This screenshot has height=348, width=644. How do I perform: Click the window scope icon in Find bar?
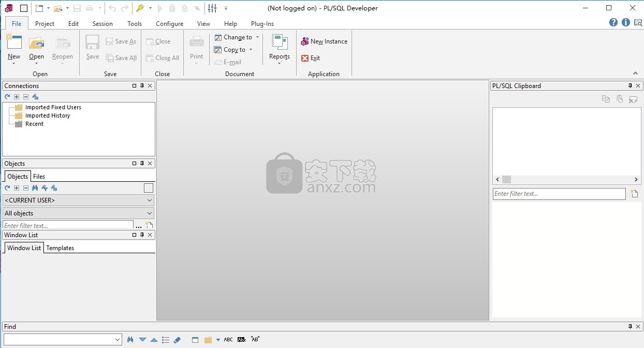[195, 340]
